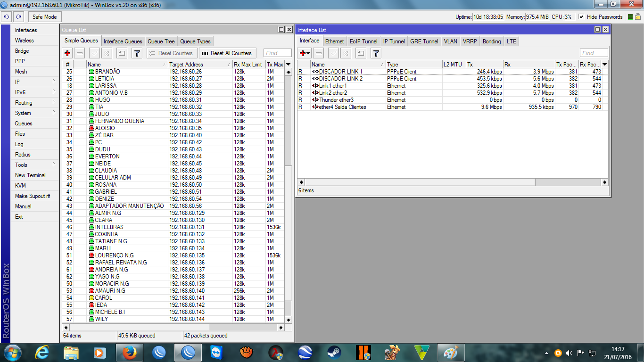Click Remove minus icon in Interface List
This screenshot has width=644, height=362.
pos(319,53)
